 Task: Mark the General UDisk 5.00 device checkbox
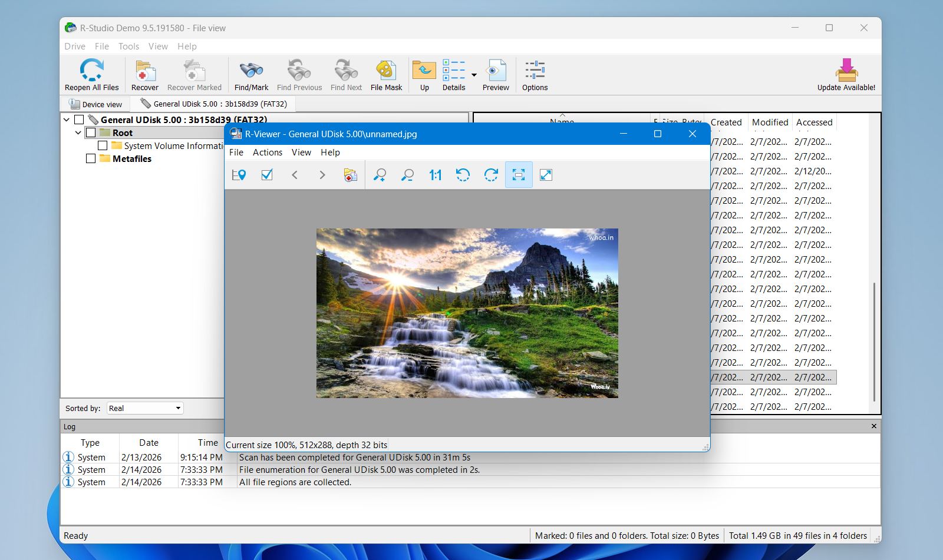pyautogui.click(x=79, y=119)
